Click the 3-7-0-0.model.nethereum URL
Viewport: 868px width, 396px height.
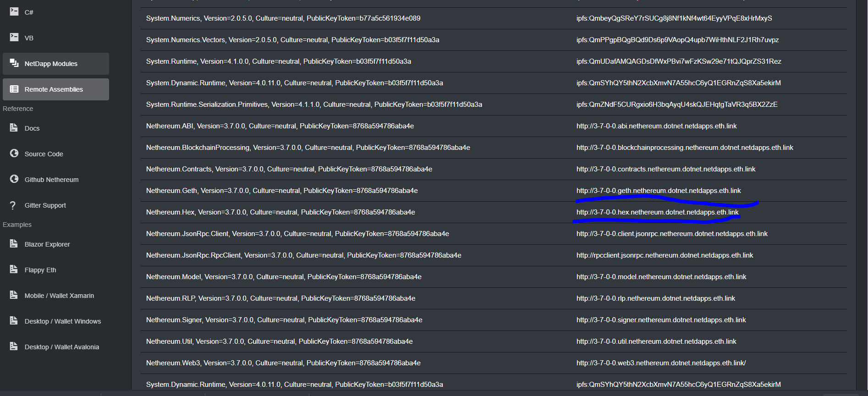pyautogui.click(x=661, y=277)
